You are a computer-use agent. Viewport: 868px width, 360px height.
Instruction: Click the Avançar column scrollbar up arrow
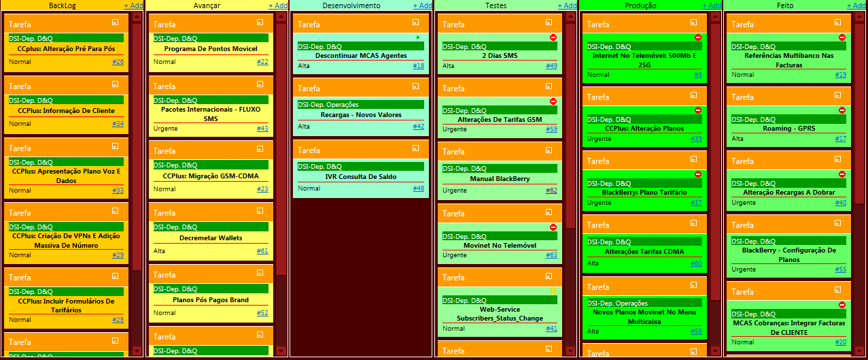(x=281, y=17)
